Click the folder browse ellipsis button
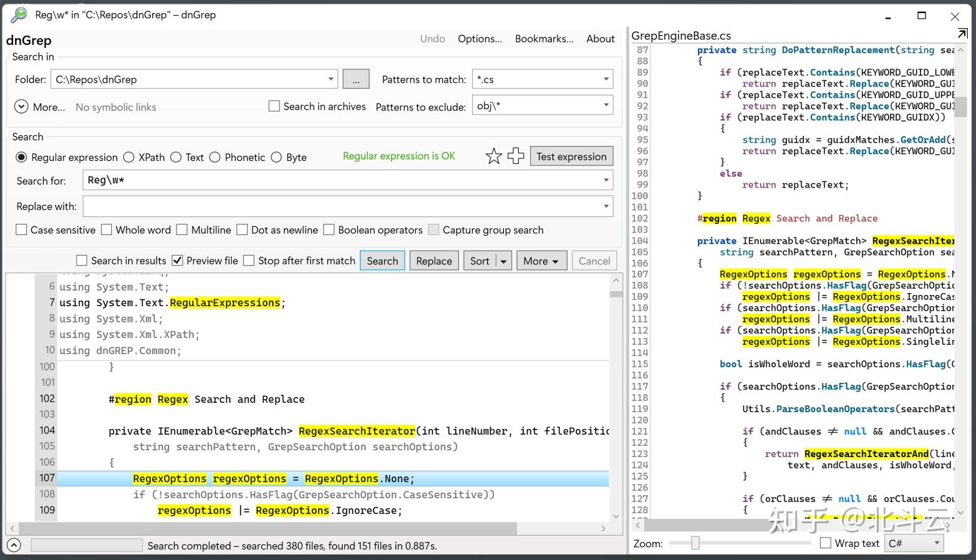Viewport: 976px width, 560px height. coord(355,79)
